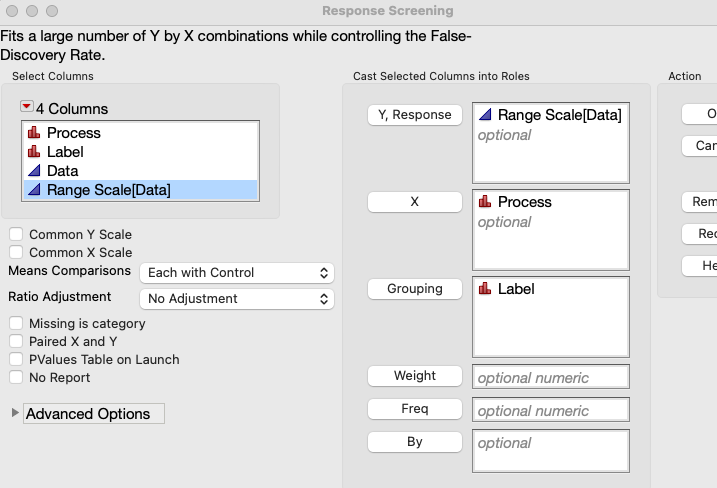The height and width of the screenshot is (488, 717).
Task: Tick the Paired X and Y checkbox
Action: pyautogui.click(x=16, y=342)
